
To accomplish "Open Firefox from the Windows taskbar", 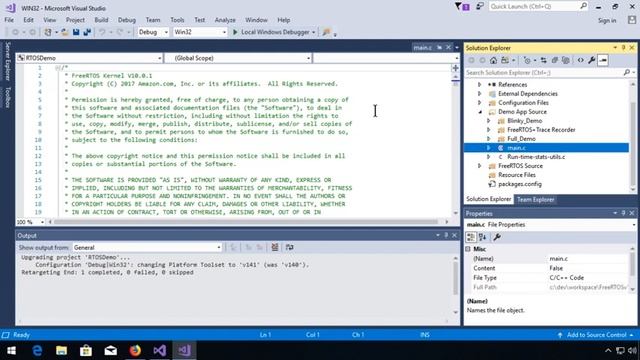I will point(135,351).
